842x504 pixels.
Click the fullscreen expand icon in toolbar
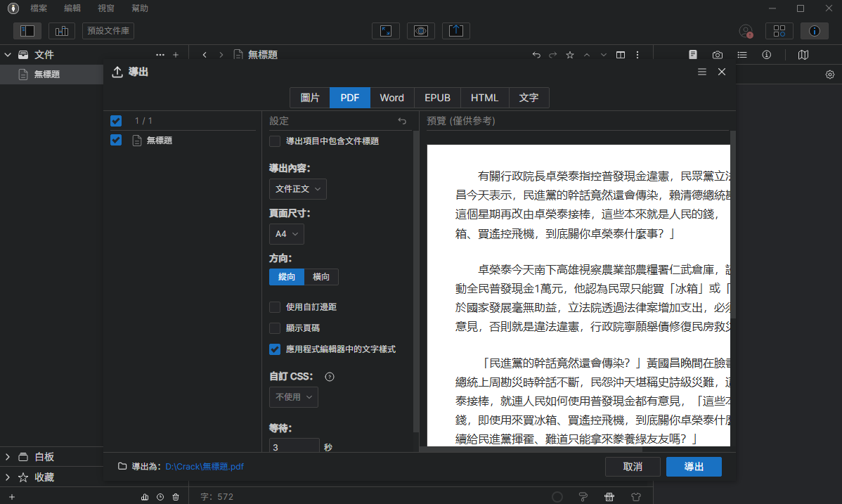(x=386, y=31)
